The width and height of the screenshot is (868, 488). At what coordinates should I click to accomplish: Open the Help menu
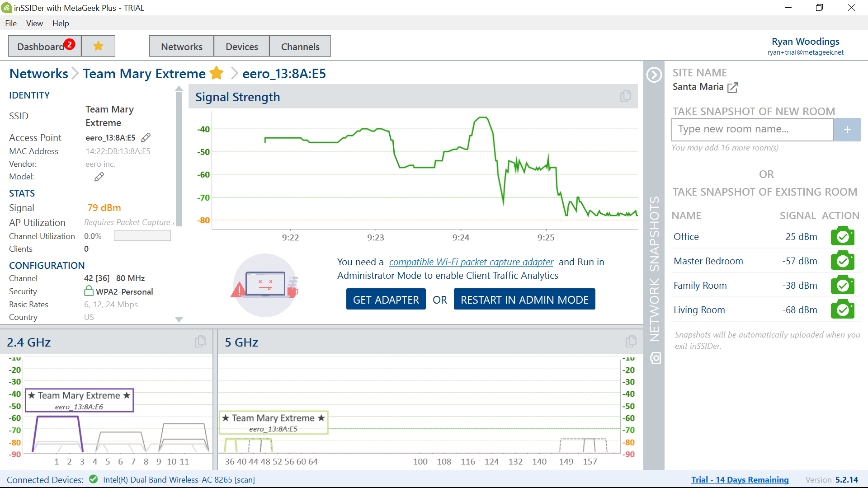tap(61, 23)
